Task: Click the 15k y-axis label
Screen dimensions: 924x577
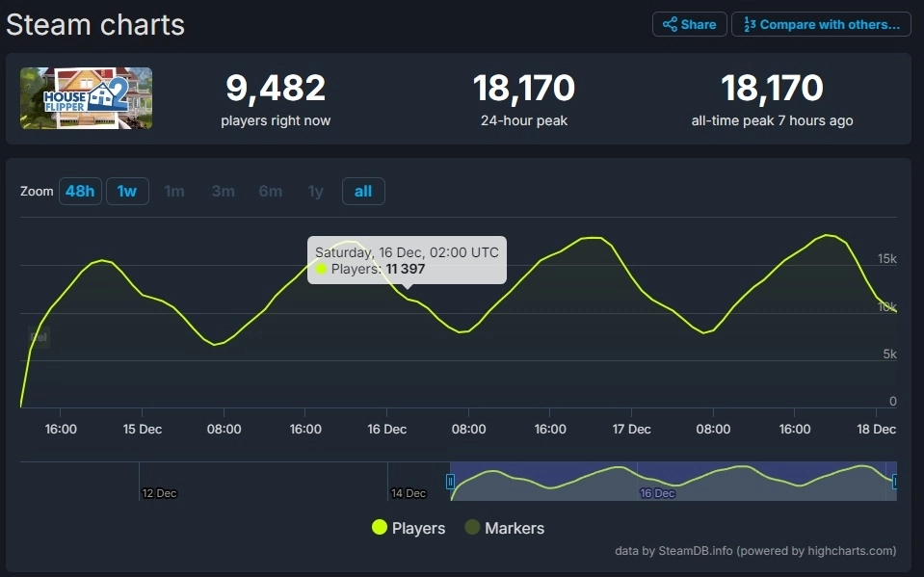Action: pos(886,259)
